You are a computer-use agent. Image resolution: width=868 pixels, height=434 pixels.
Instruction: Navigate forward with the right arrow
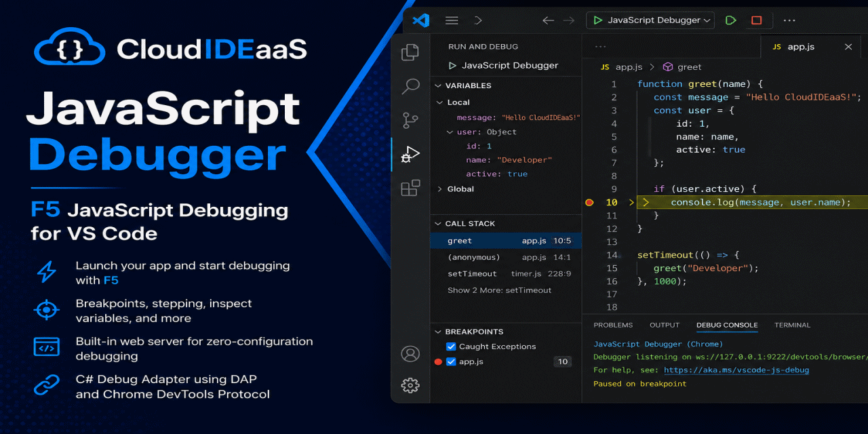click(569, 20)
